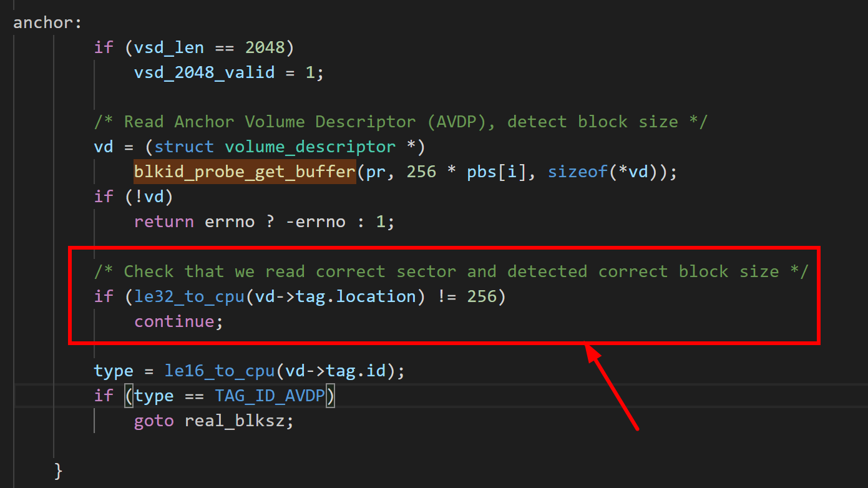Click the comment about checking correct sector

(449, 271)
